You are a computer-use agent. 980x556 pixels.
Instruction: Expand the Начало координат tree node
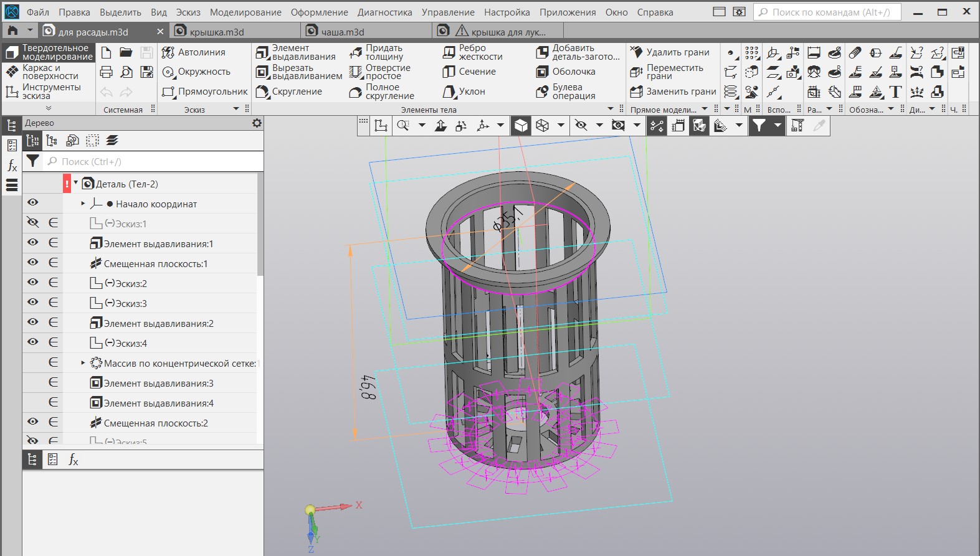click(x=83, y=204)
